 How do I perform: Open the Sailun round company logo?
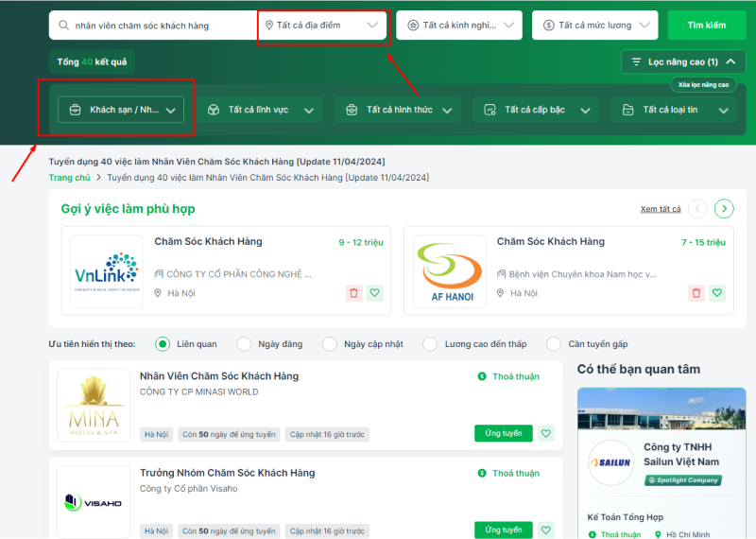point(610,462)
